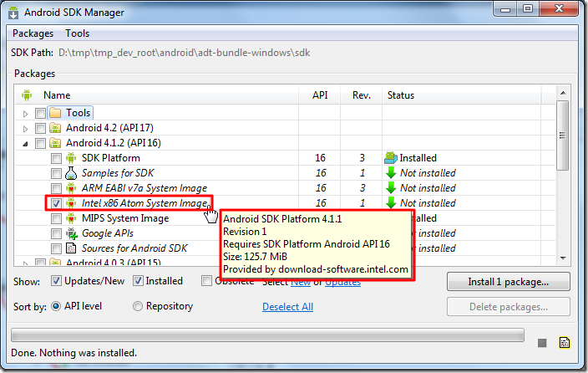Image resolution: width=588 pixels, height=373 pixels.
Task: Click the gray stop icon beside progress bar
Action: (x=542, y=343)
